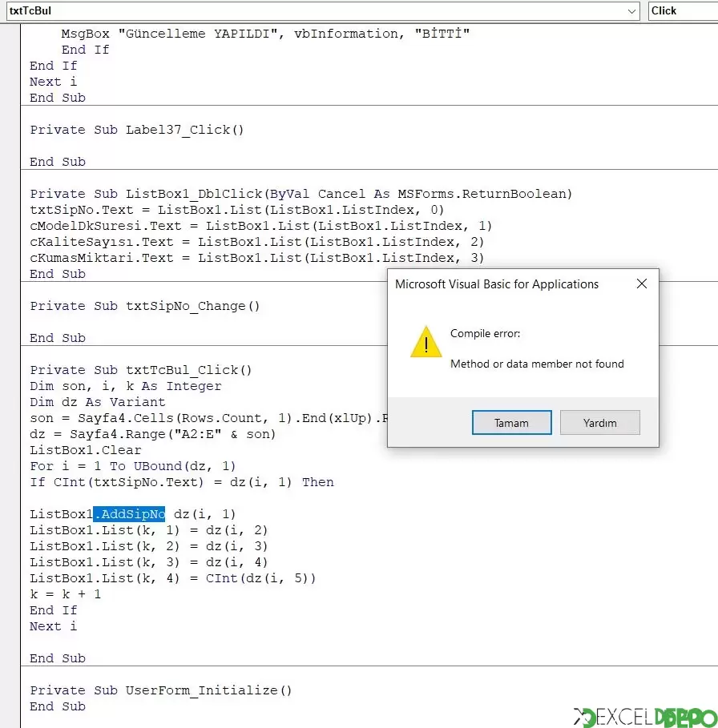Viewport: 718px width, 728px height.
Task: Click the 'Method or data member not found' message
Action: pos(537,364)
